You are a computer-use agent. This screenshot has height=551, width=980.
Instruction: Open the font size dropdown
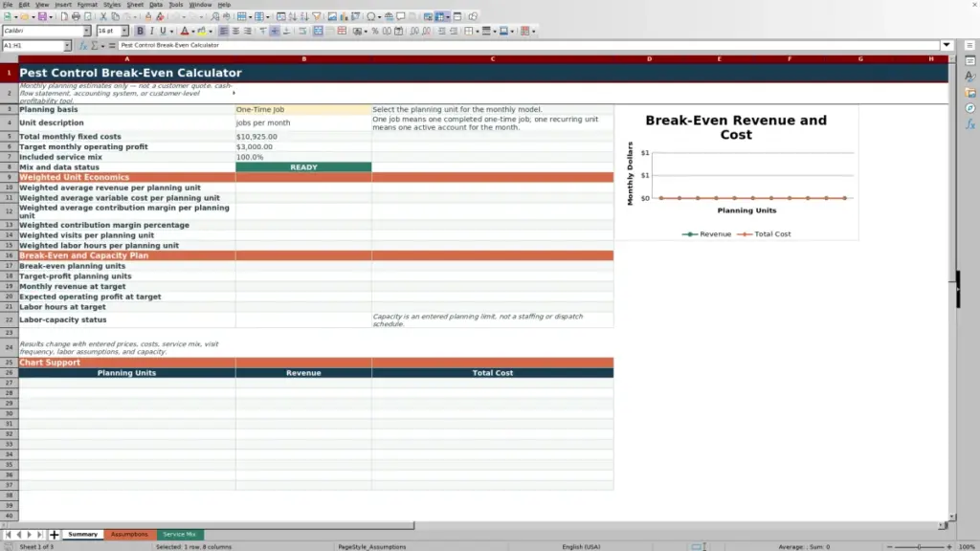click(x=124, y=31)
